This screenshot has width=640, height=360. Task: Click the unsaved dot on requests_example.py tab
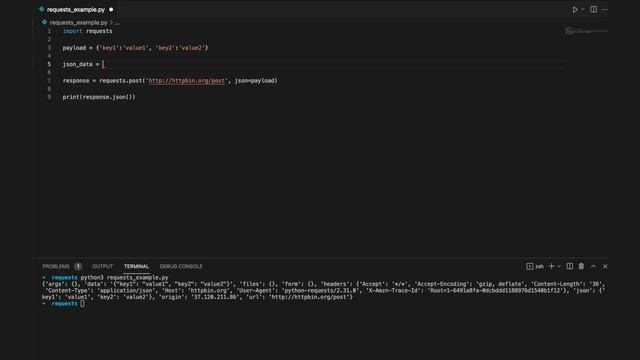pos(111,9)
